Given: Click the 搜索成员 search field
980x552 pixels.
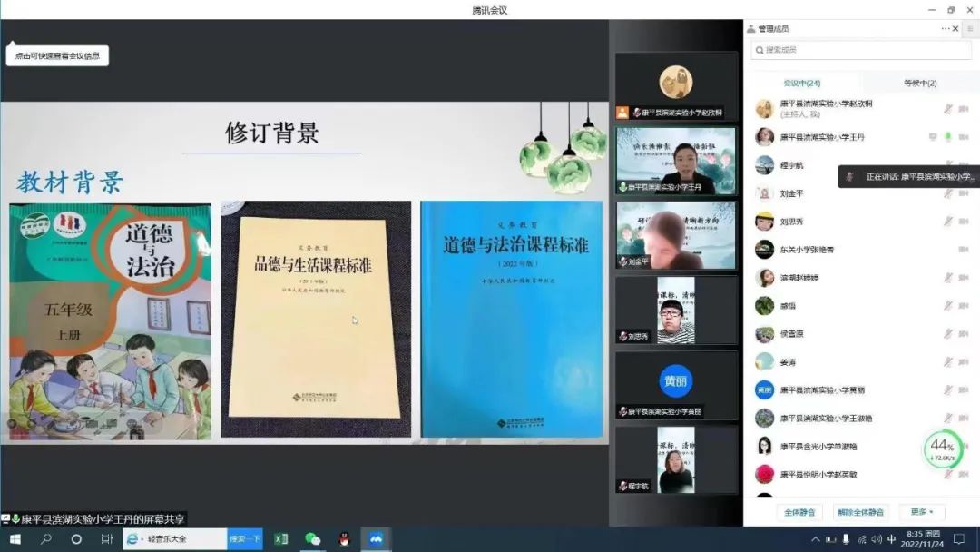Looking at the screenshot, I should tap(860, 50).
